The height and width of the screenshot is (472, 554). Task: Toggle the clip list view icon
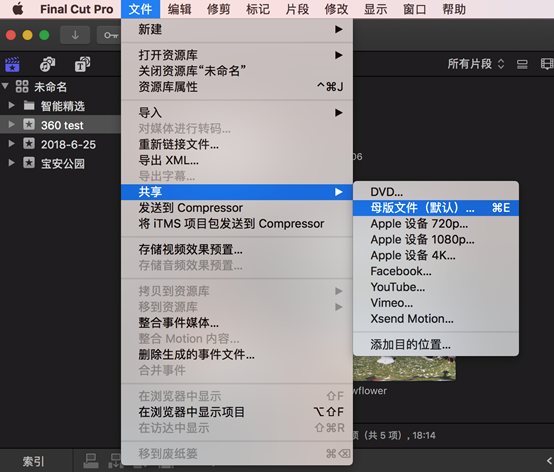click(x=522, y=64)
